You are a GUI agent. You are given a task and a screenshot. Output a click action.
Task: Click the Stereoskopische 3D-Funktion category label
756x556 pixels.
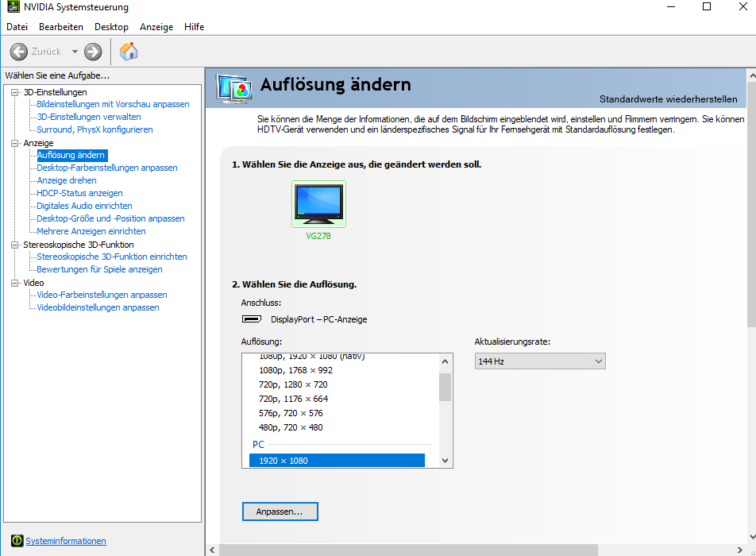tap(79, 245)
